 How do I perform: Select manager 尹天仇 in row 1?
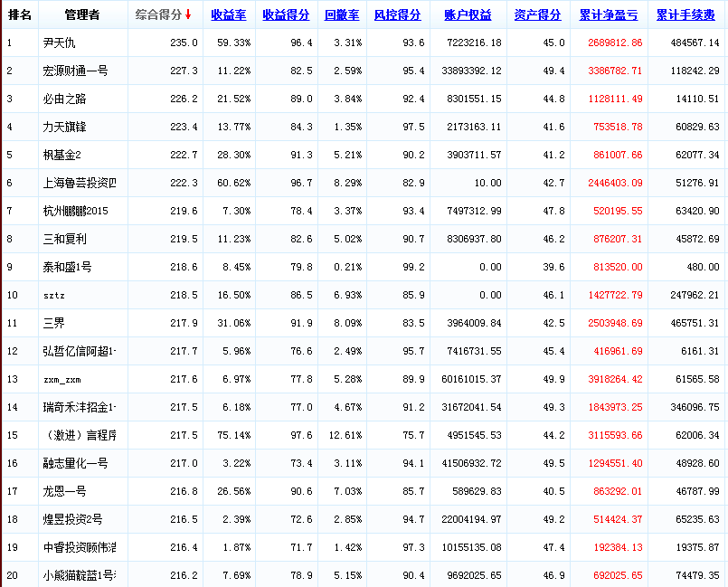(x=59, y=43)
